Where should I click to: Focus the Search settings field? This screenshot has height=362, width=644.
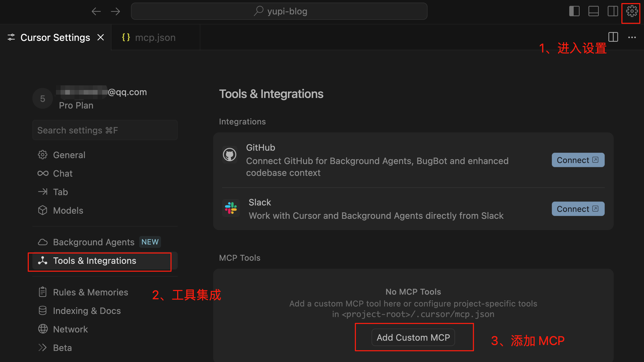pos(105,130)
